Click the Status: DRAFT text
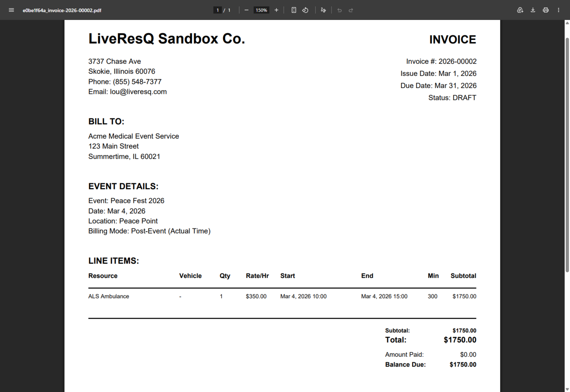 [452, 98]
